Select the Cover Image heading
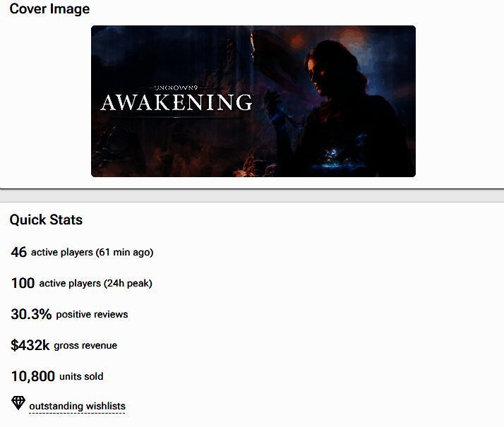Screen dimensions: 504x427 pyautogui.click(x=49, y=9)
